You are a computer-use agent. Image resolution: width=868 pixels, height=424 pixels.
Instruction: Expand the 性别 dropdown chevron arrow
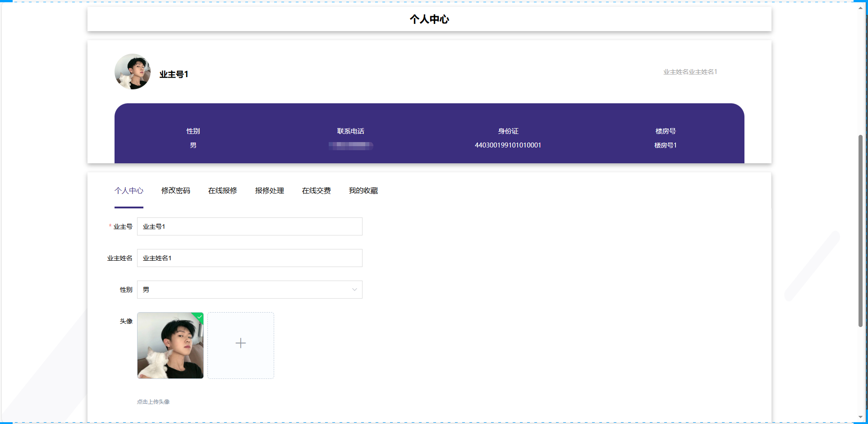[354, 290]
